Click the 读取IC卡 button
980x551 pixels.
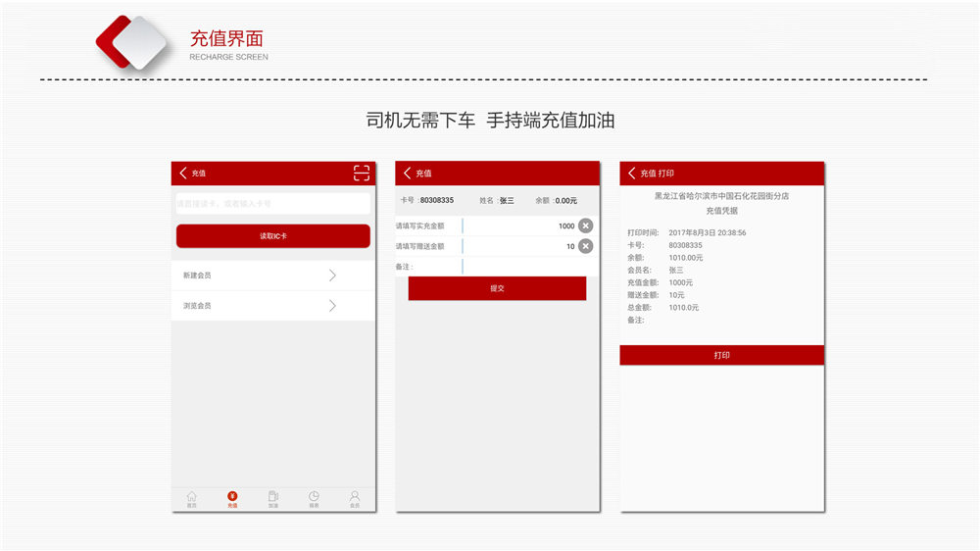click(x=273, y=235)
